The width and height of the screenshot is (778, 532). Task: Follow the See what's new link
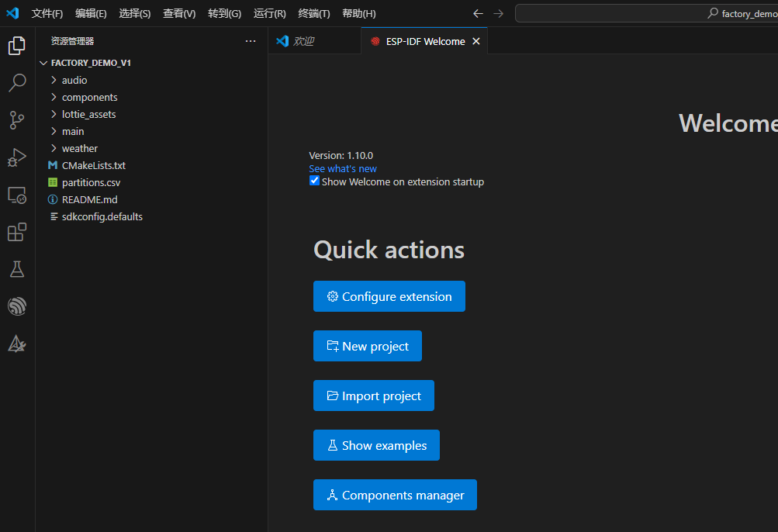[343, 168]
